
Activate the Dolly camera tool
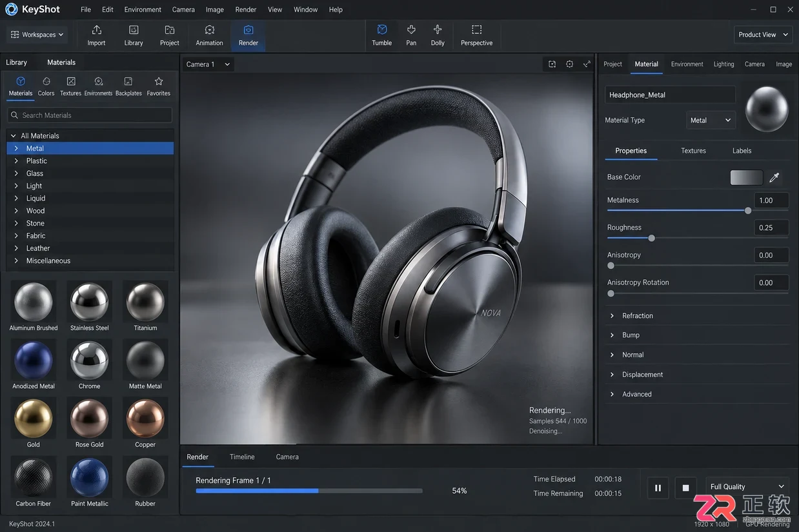pyautogui.click(x=438, y=35)
